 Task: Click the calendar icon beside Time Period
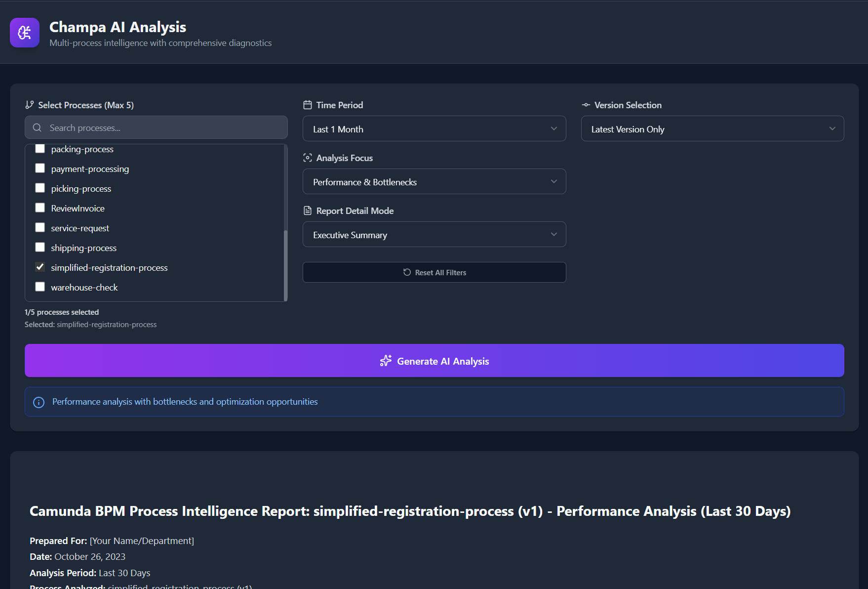click(307, 104)
